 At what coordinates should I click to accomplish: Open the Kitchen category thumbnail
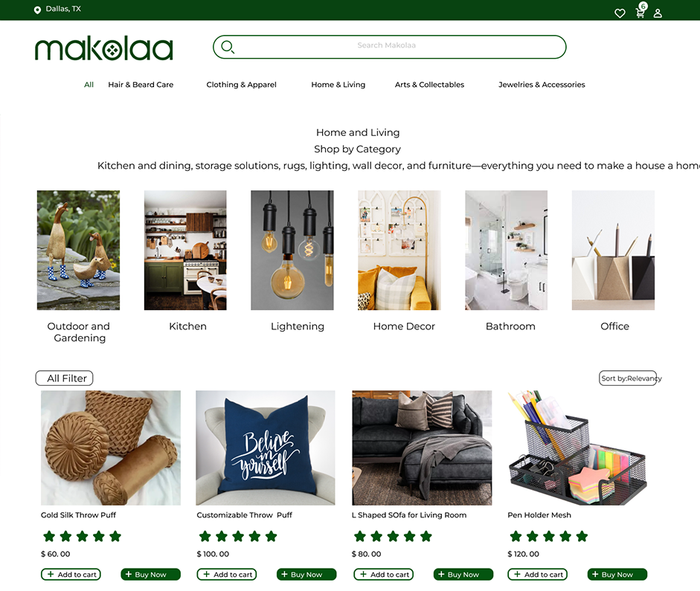[x=185, y=251]
